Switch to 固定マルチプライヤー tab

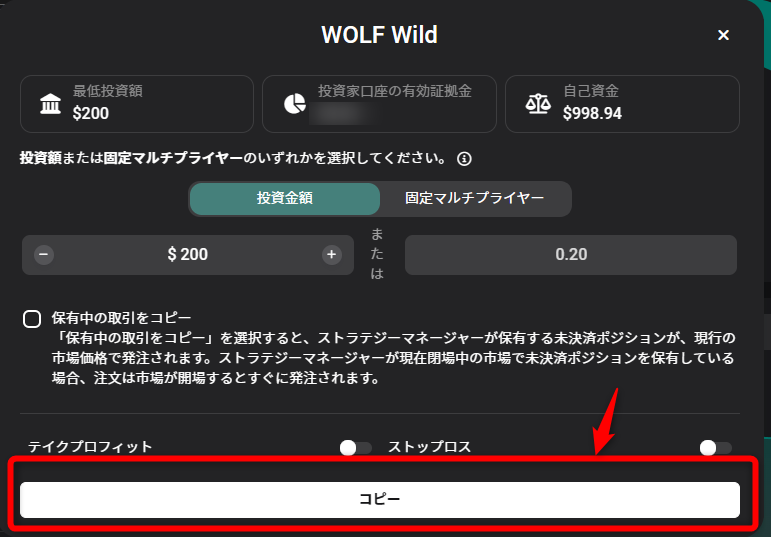click(x=474, y=198)
